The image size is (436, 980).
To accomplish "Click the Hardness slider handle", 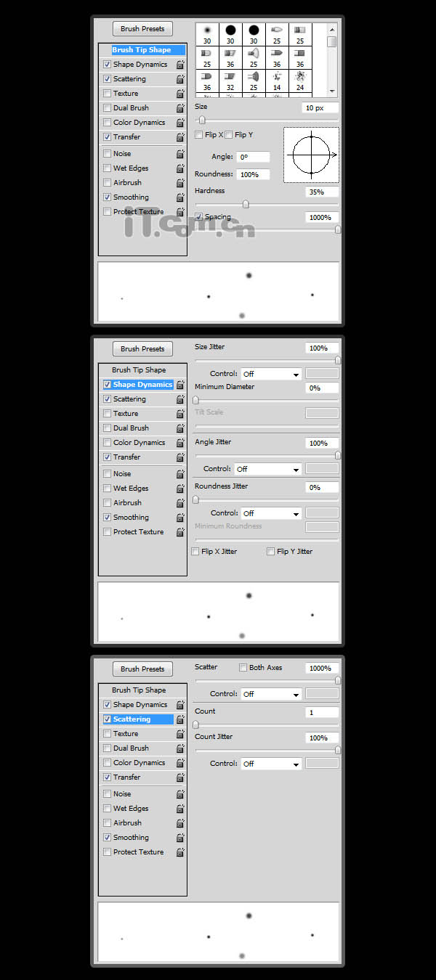I will [246, 204].
